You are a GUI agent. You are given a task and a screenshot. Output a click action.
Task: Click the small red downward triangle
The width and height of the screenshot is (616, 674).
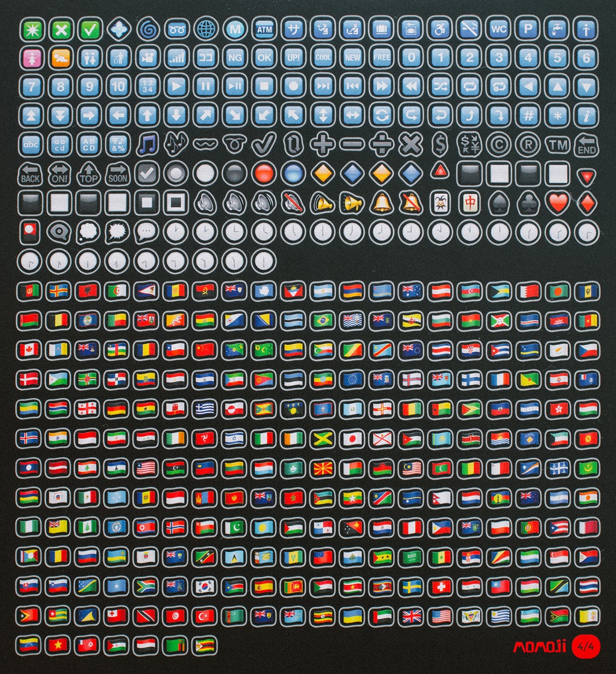point(586,177)
